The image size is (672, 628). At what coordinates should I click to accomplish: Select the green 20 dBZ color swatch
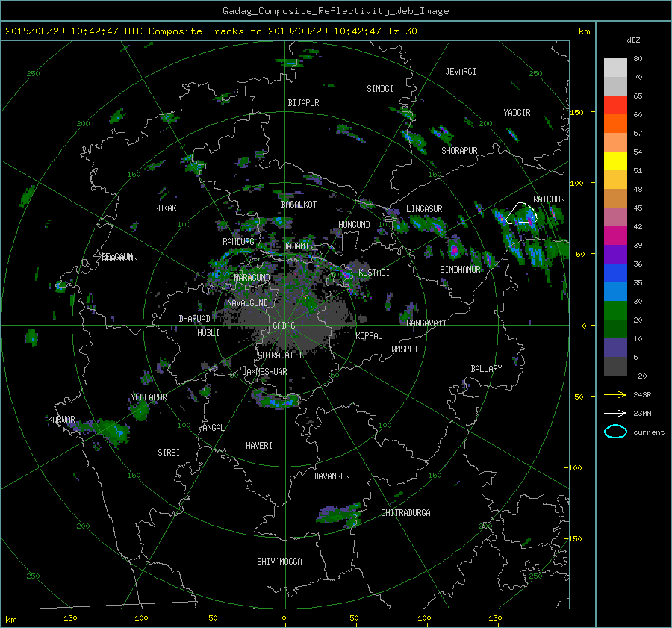615,311
